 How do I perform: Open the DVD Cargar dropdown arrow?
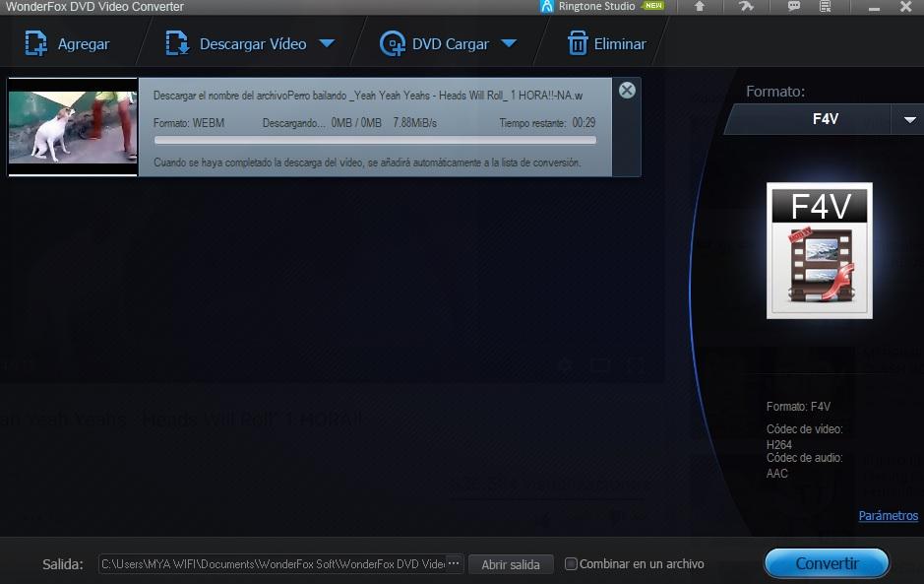[x=509, y=44]
